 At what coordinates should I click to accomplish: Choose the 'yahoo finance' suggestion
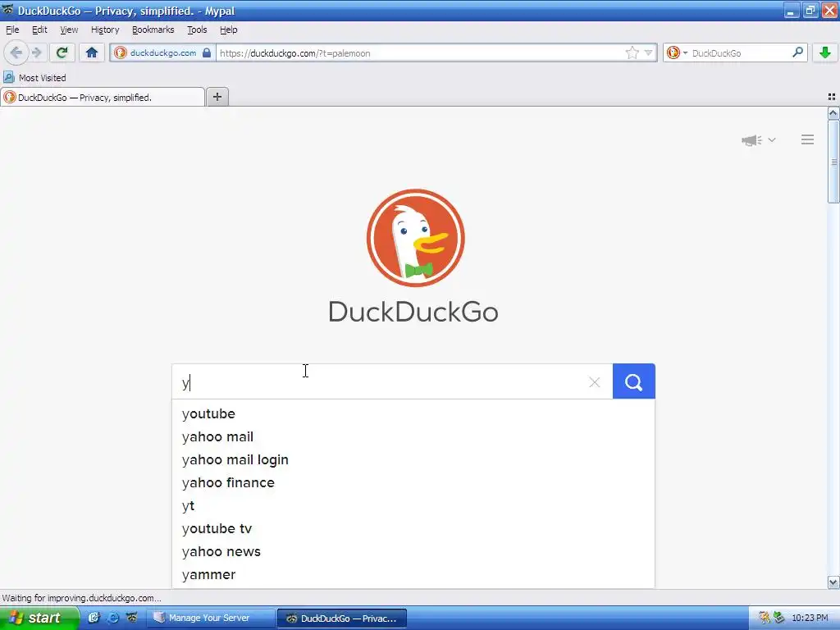[x=413, y=482]
